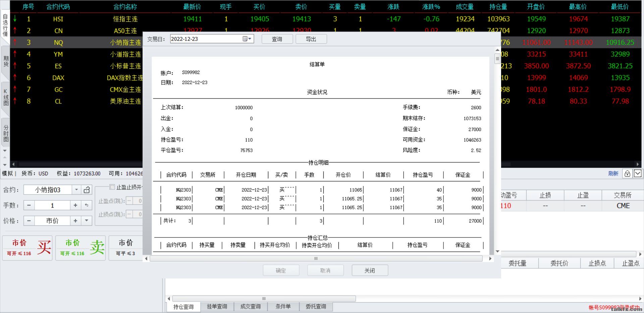Switch to the 挂单查询 tab
The height and width of the screenshot is (313, 644).
tap(217, 306)
